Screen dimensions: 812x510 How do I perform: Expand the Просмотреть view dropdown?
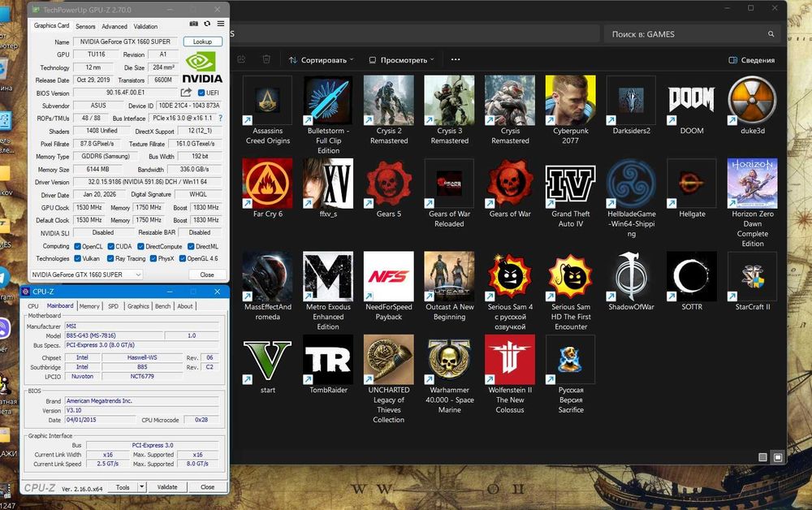click(402, 60)
